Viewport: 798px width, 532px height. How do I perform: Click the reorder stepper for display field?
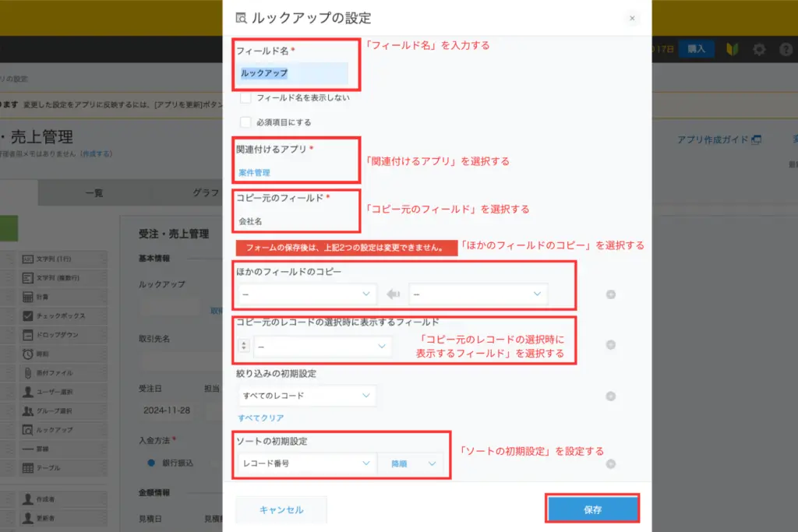click(x=244, y=346)
